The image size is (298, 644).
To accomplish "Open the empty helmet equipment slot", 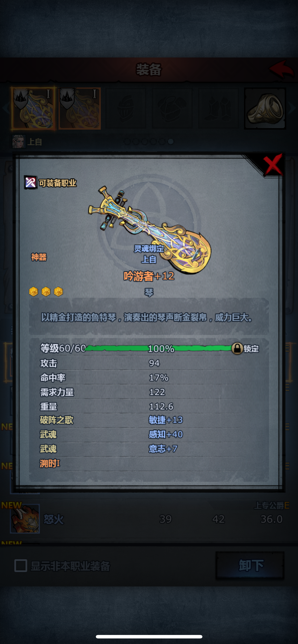I will 126,108.
